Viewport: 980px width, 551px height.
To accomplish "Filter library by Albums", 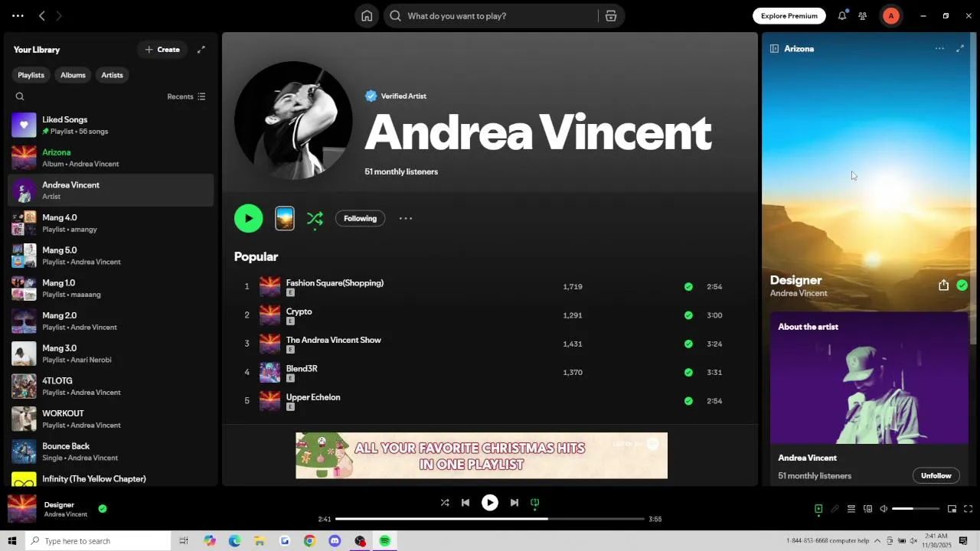I will [x=73, y=75].
